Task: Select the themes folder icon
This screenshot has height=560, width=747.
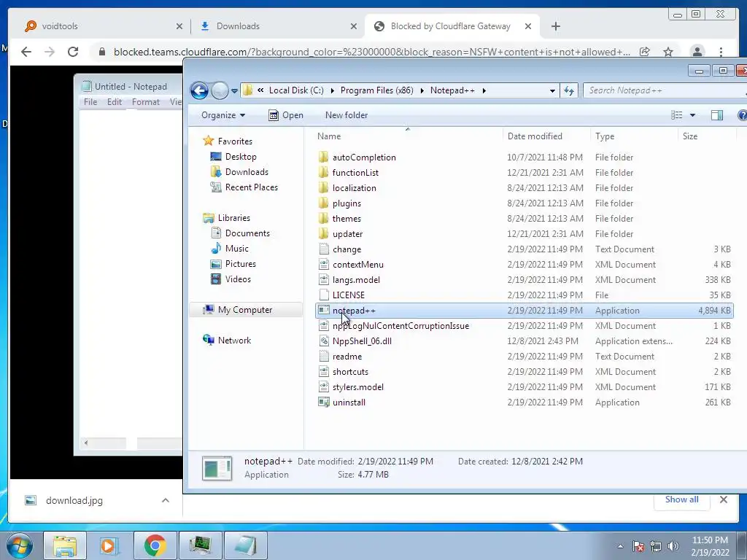Action: click(323, 218)
